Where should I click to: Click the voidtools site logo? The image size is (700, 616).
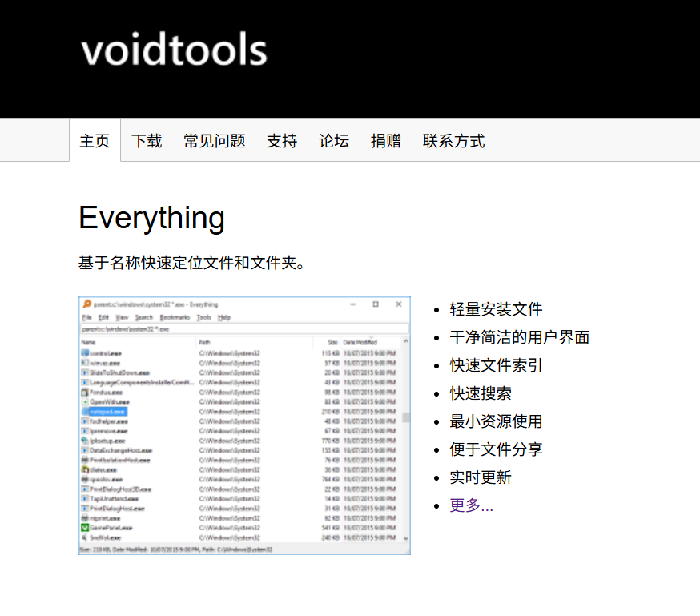coord(174,50)
